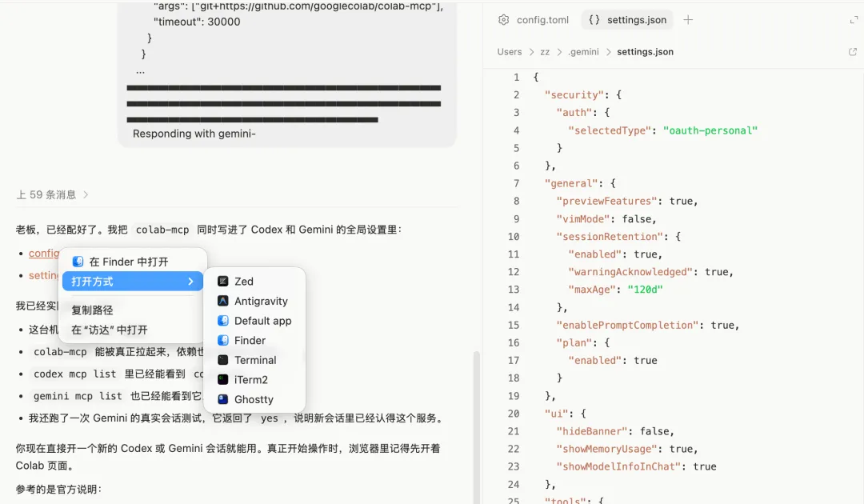Click the Antigravity app icon
864x504 pixels.
tap(222, 302)
